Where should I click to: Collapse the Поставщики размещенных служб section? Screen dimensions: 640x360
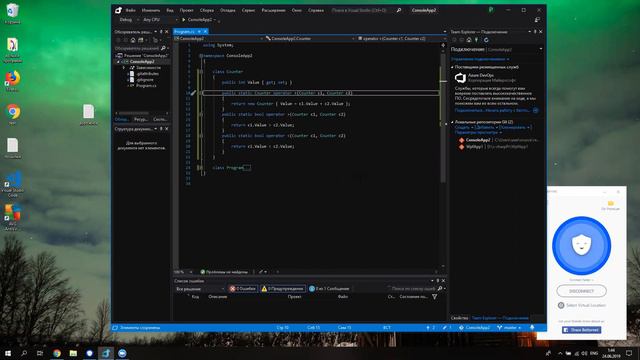[x=452, y=67]
